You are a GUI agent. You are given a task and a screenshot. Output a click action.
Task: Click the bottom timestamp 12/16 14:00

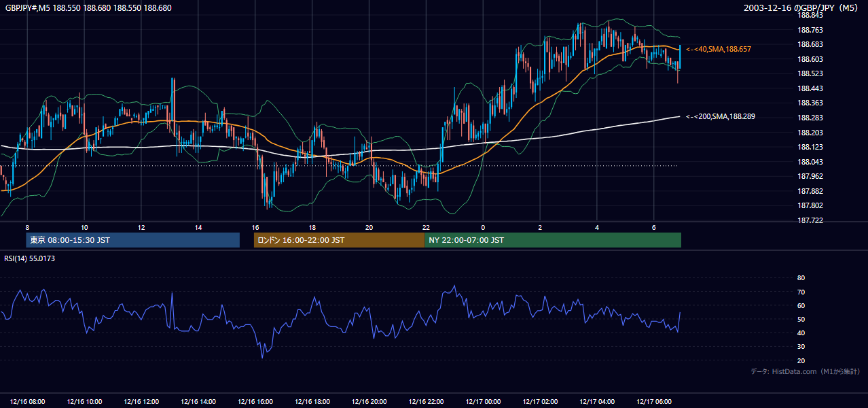198,401
